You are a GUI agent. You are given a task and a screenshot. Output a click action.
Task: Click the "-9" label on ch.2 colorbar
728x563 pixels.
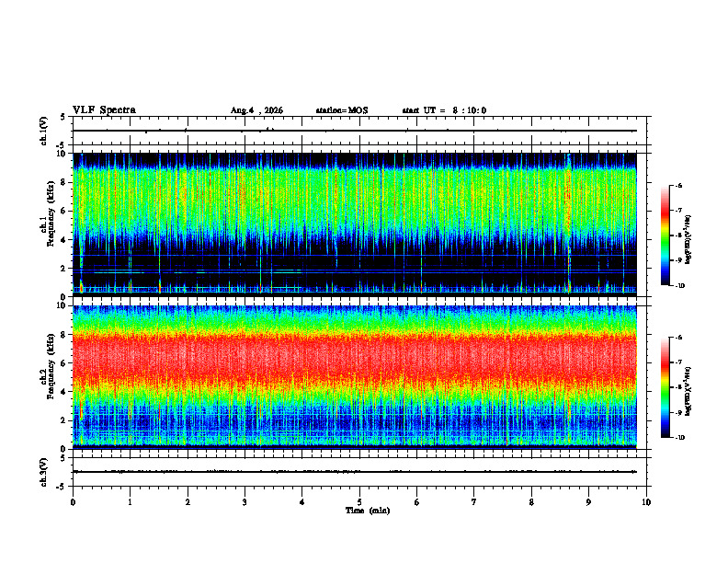tap(678, 412)
